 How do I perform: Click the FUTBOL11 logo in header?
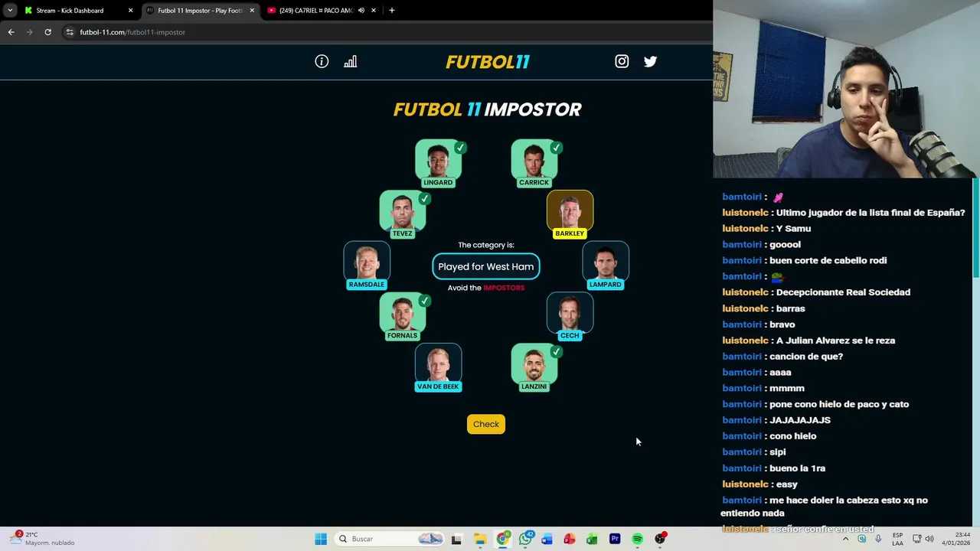(x=488, y=62)
